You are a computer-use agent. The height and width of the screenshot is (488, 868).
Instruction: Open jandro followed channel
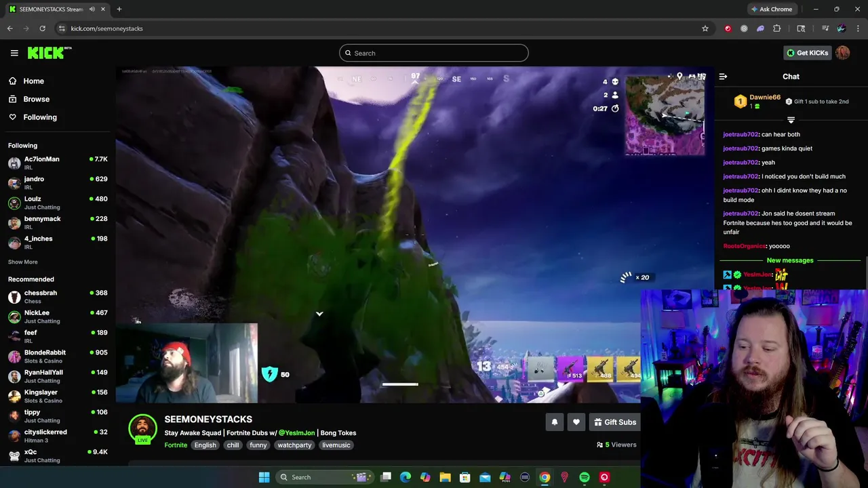click(x=58, y=182)
